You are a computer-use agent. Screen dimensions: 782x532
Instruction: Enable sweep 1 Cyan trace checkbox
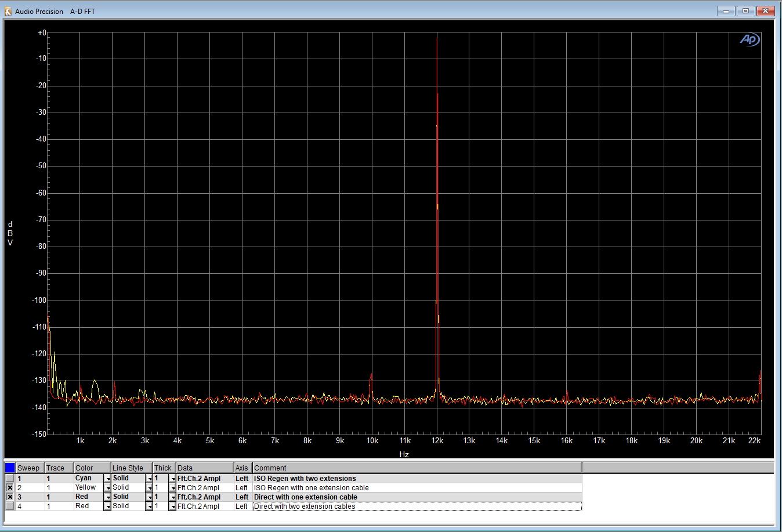click(10, 479)
